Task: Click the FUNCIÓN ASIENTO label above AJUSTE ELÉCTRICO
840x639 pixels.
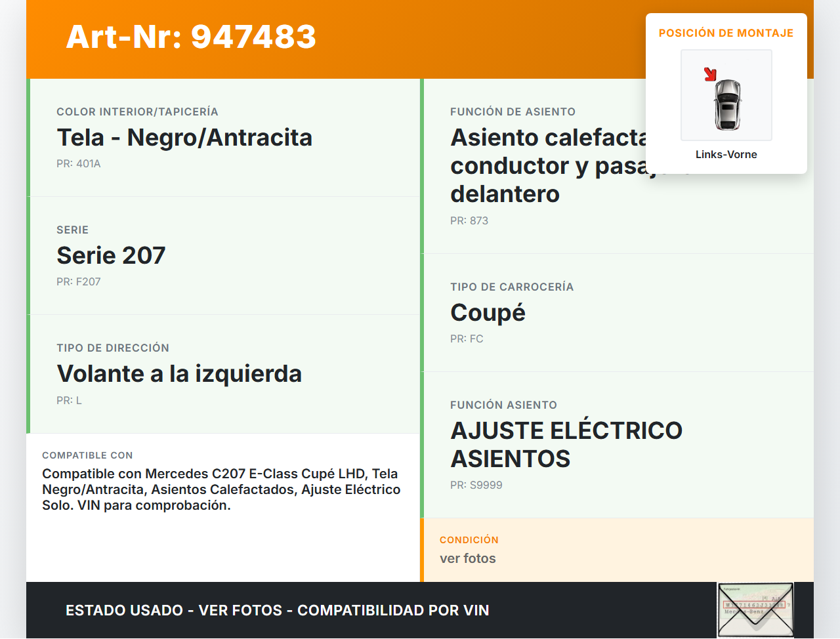Action: [x=503, y=405]
